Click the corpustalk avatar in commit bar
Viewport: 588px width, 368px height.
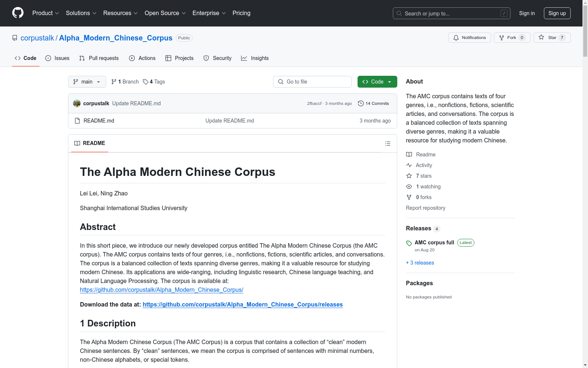(x=77, y=103)
